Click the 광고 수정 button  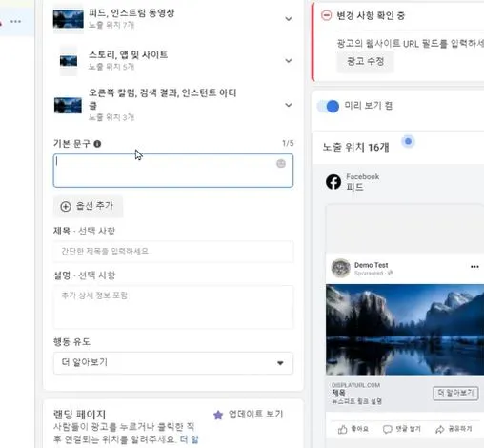[x=365, y=61]
